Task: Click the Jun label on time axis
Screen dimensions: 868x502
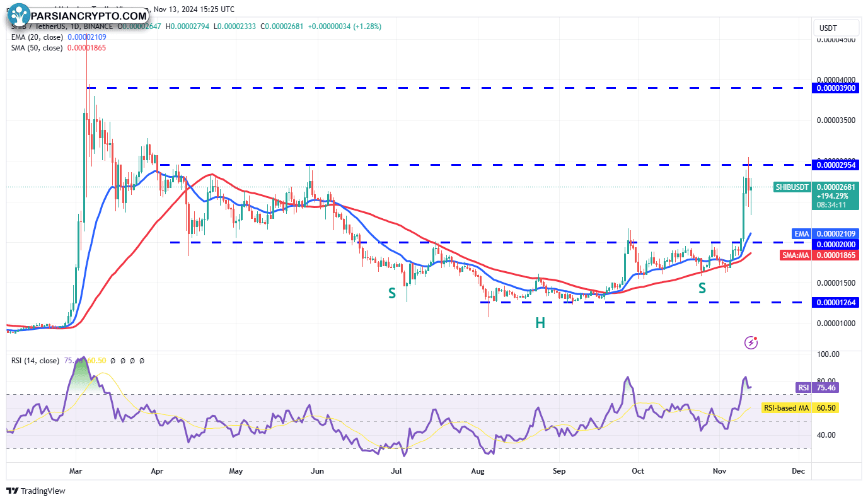Action: [x=317, y=470]
